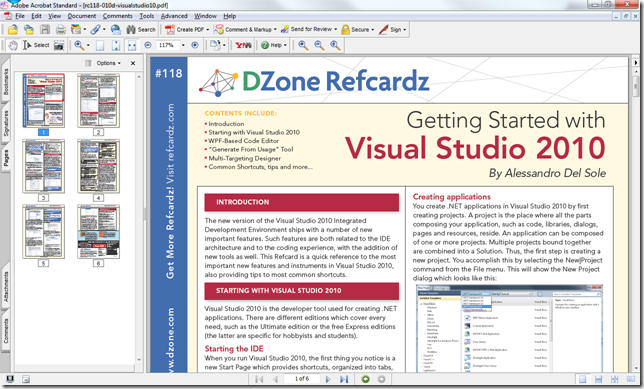Open the Edit menu
This screenshot has height=389, width=644.
coord(37,16)
